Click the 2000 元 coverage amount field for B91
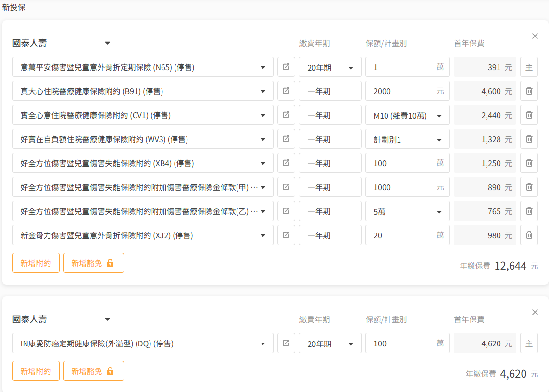The width and height of the screenshot is (549, 392). click(x=401, y=91)
